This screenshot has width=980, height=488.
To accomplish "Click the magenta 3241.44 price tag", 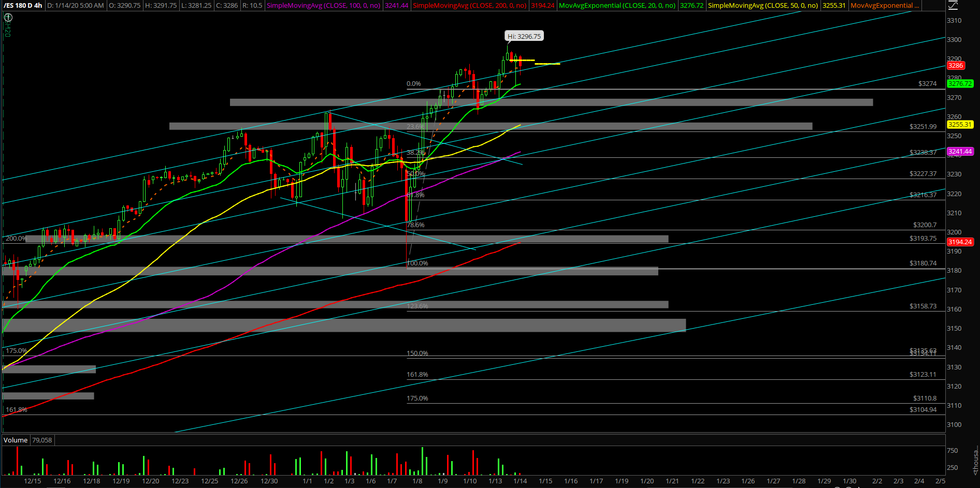I will (960, 152).
